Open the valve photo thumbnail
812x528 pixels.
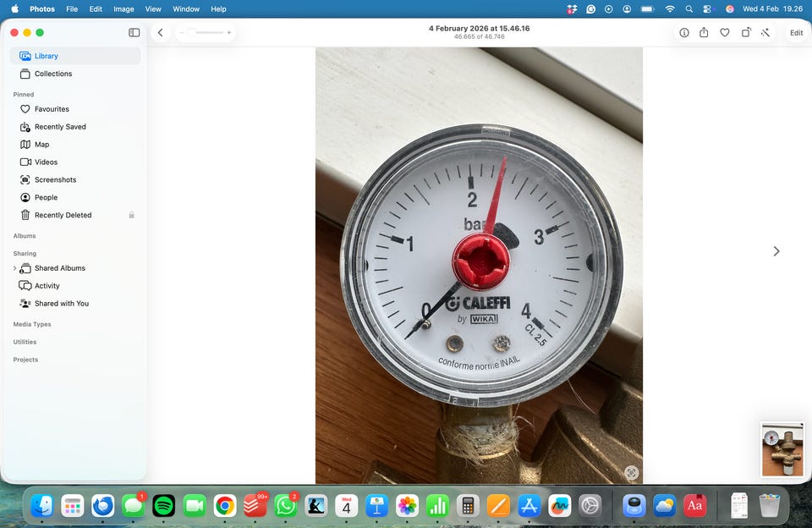[782, 449]
